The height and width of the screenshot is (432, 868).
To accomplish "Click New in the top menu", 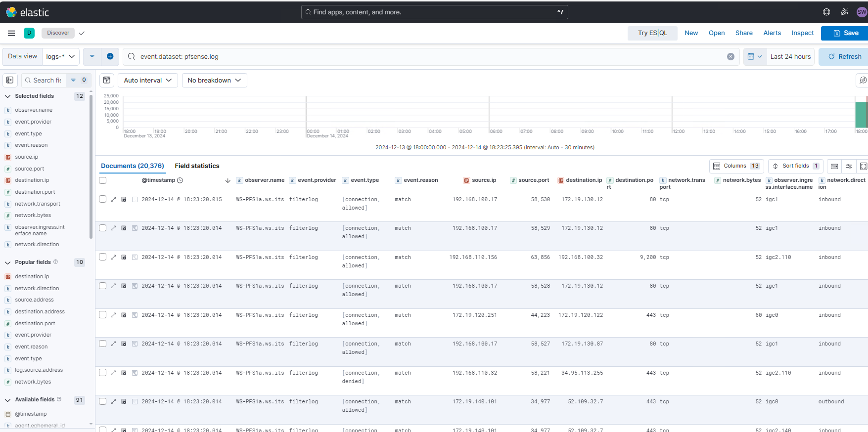I will click(691, 33).
